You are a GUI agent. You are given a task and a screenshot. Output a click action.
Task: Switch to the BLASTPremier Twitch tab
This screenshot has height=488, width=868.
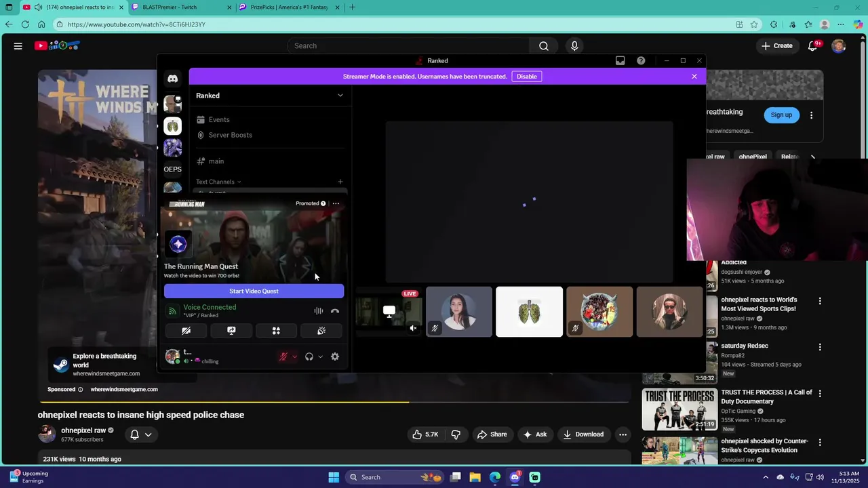(x=180, y=7)
